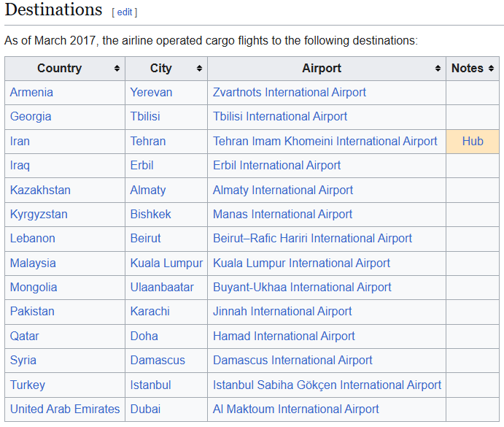Viewport: 504px width, 427px height.
Task: Open Damascus International Airport link
Action: (292, 361)
